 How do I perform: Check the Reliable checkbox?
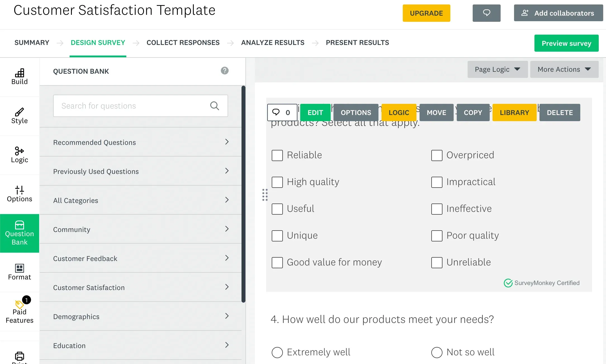pyautogui.click(x=277, y=155)
